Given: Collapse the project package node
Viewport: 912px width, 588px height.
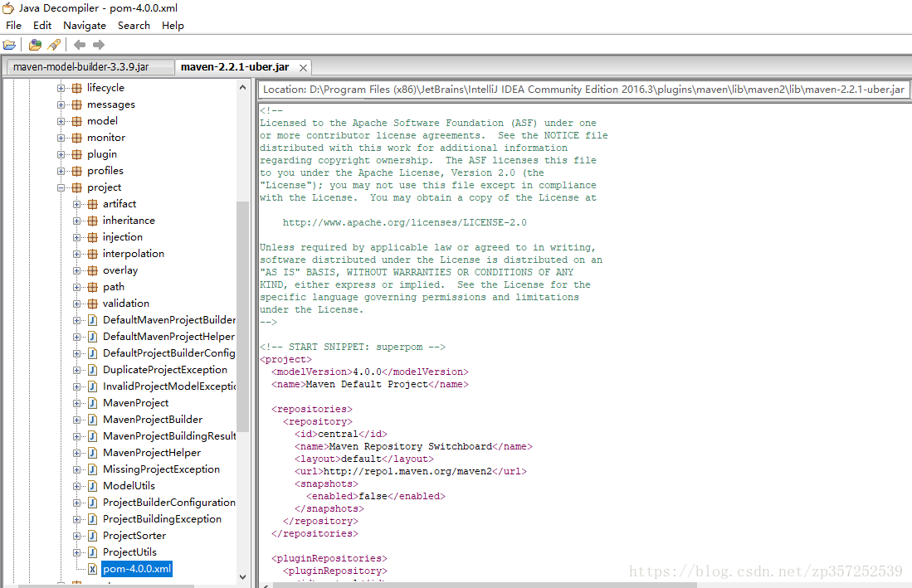Looking at the screenshot, I should pos(61,187).
